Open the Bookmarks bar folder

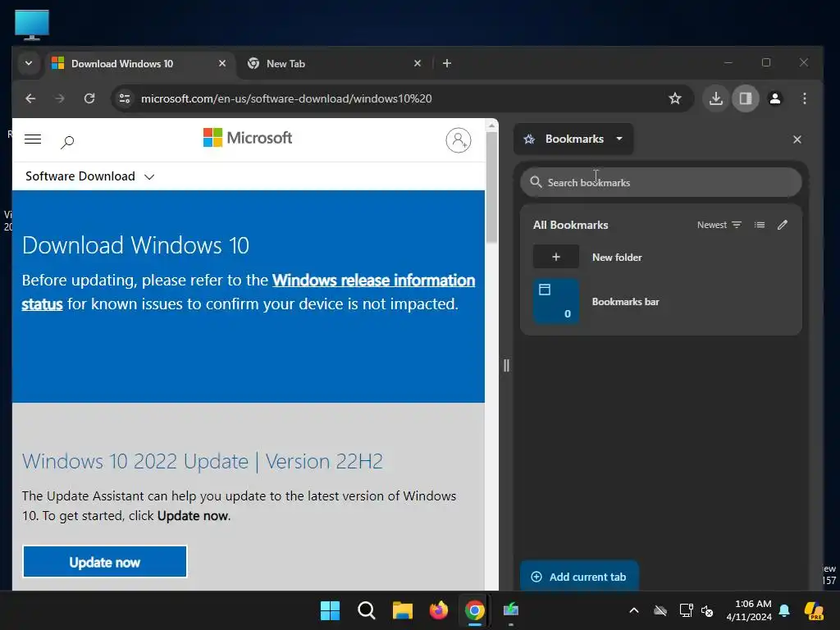(x=661, y=301)
